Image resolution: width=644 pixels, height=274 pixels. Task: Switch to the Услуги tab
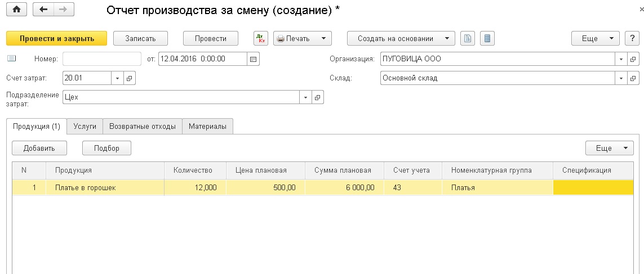coord(85,127)
